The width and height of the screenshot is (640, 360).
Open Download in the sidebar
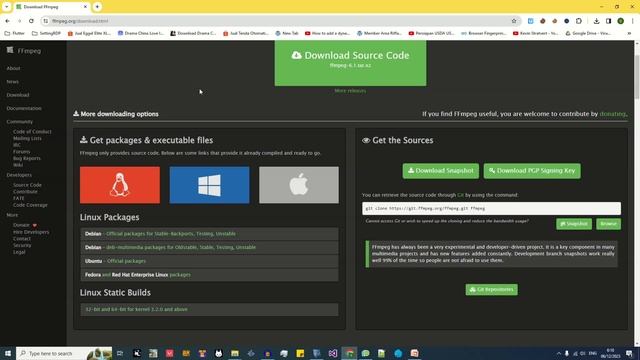click(18, 95)
